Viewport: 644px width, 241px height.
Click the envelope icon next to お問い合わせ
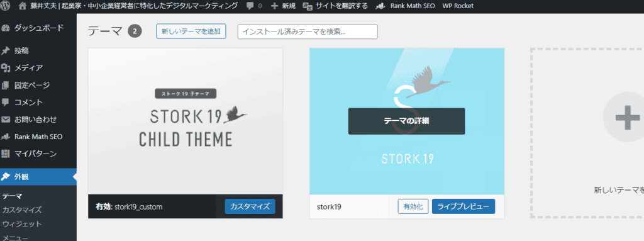pos(6,120)
